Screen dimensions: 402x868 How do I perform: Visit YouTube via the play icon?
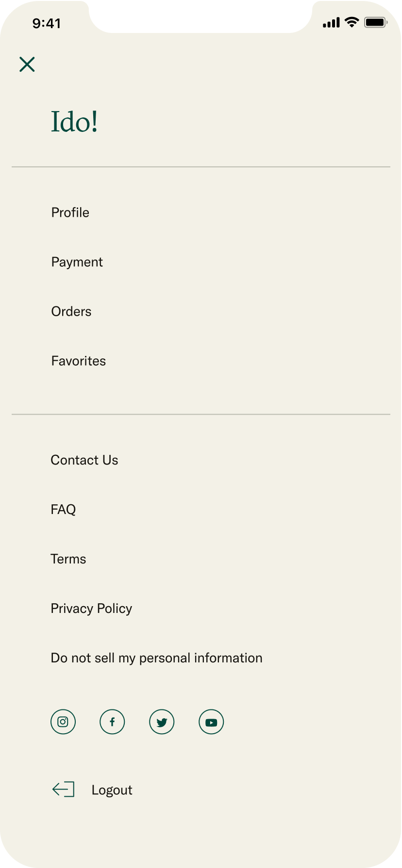(x=211, y=722)
